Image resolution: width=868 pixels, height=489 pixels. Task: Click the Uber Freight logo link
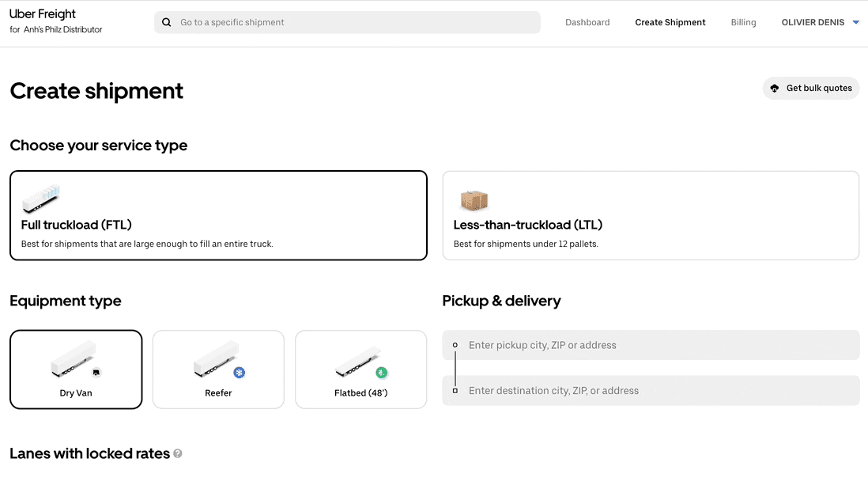(x=43, y=13)
